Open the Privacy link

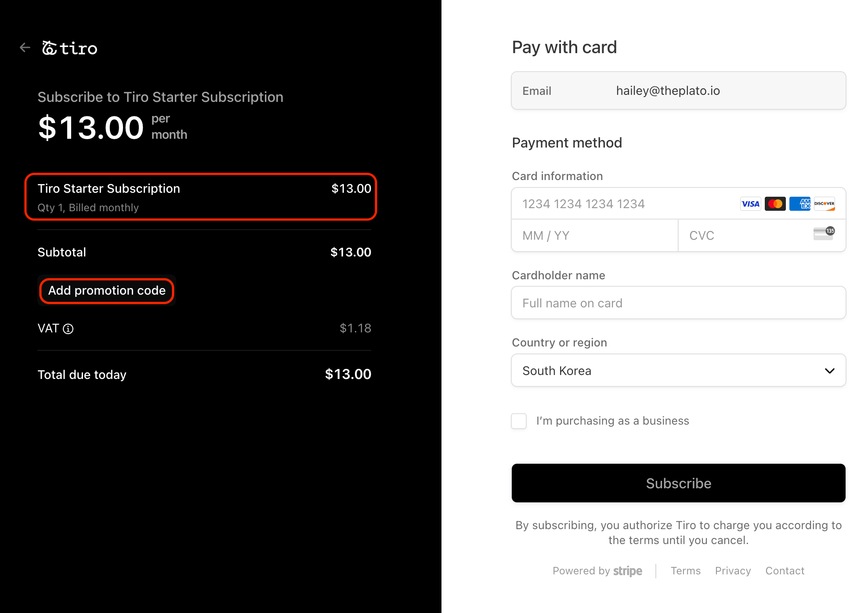tap(733, 571)
